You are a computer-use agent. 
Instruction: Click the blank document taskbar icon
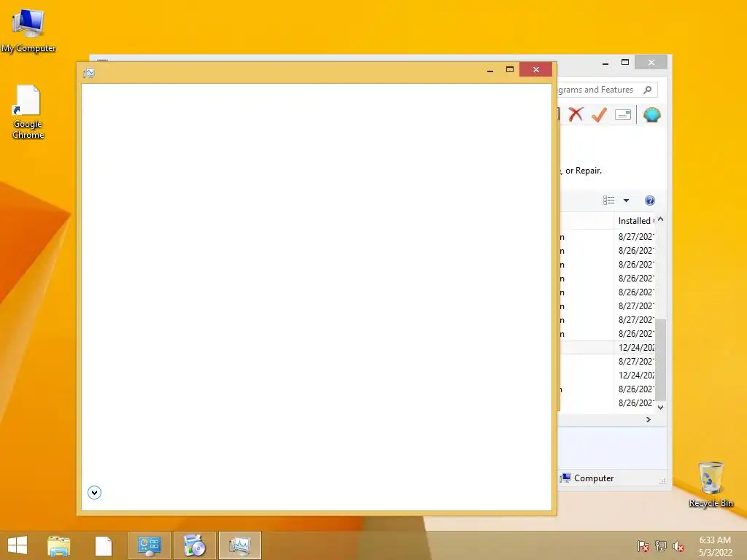(x=104, y=545)
